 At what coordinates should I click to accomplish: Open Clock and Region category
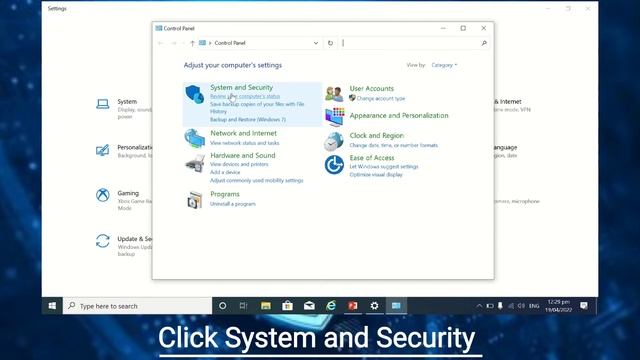tap(376, 136)
